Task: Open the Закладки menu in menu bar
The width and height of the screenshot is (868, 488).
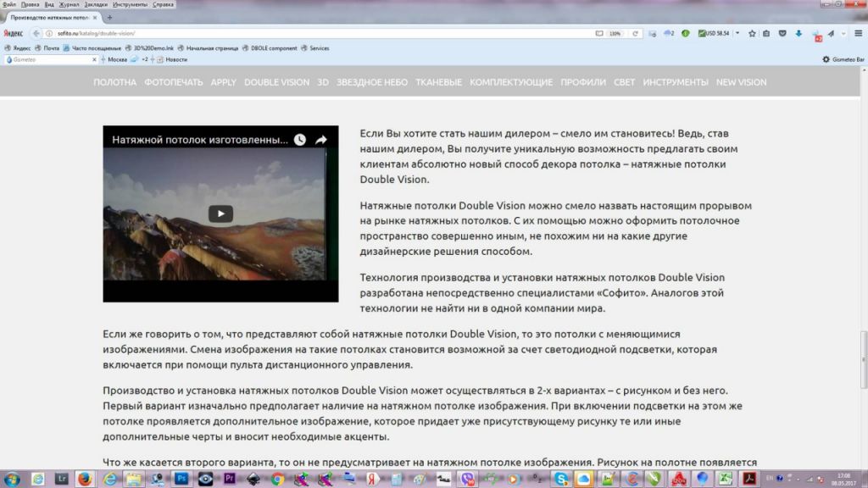Action: tap(96, 4)
